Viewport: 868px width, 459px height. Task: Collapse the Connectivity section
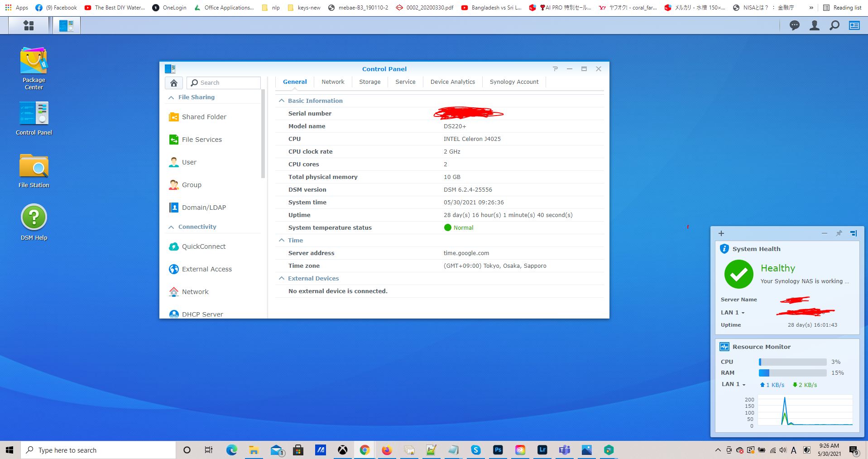pyautogui.click(x=171, y=227)
